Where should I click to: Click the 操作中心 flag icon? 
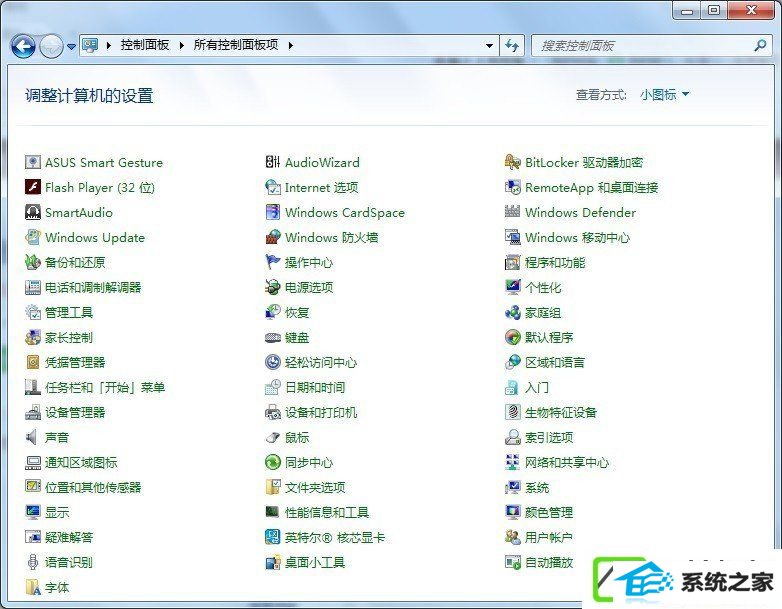pos(273,262)
